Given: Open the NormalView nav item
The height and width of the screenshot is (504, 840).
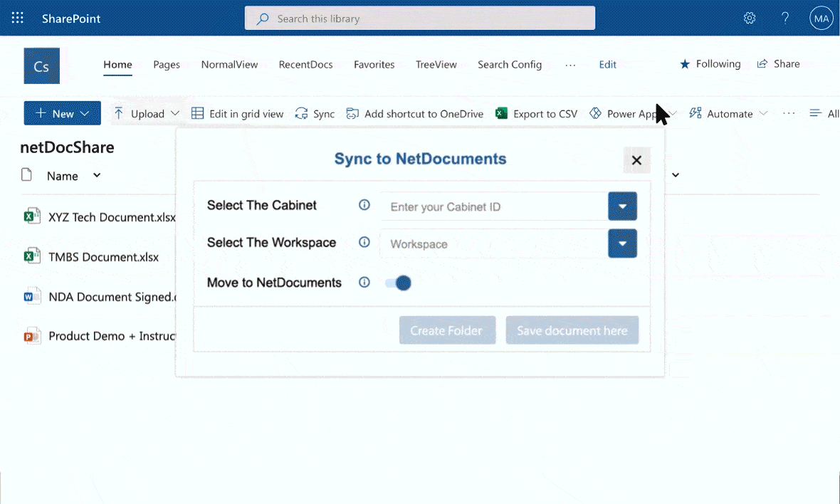Looking at the screenshot, I should click(229, 64).
